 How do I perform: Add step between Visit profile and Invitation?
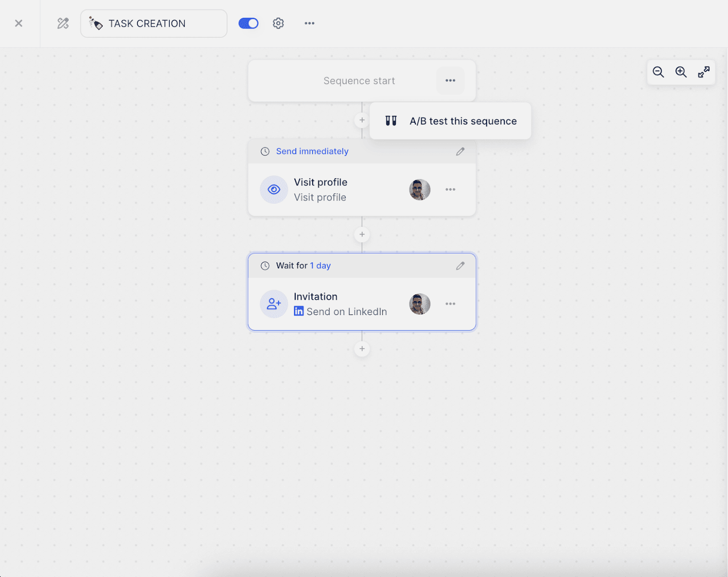pyautogui.click(x=362, y=235)
